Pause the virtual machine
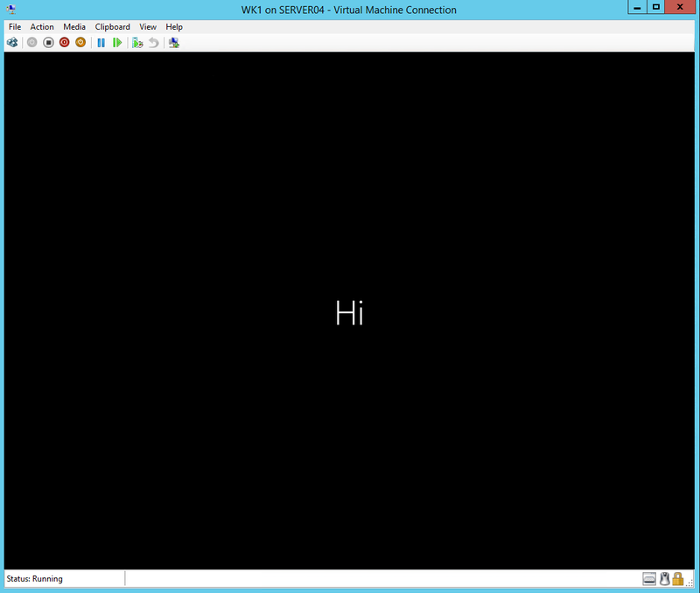This screenshot has height=593, width=700. tap(101, 42)
